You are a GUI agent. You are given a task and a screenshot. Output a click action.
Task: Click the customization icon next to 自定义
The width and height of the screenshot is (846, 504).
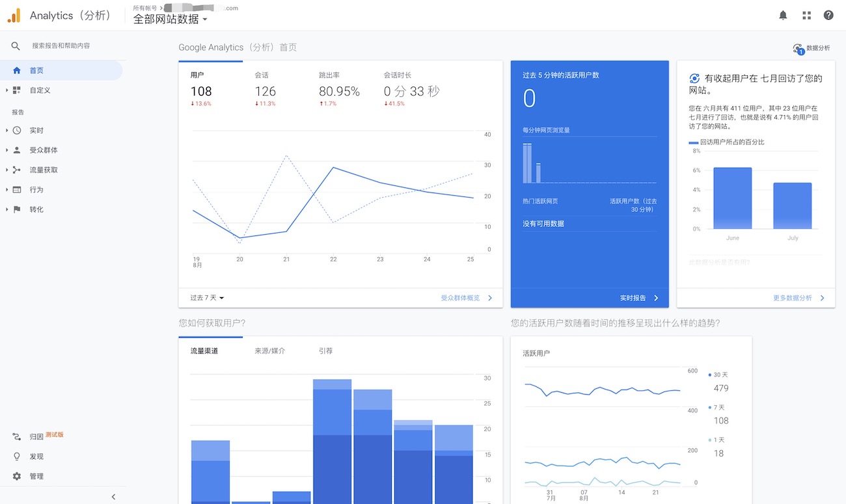[x=17, y=90]
